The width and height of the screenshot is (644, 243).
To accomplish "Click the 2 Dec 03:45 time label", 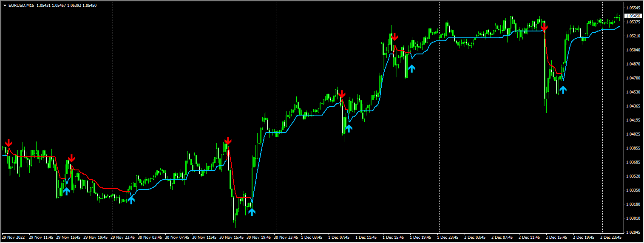I will (x=476, y=237).
